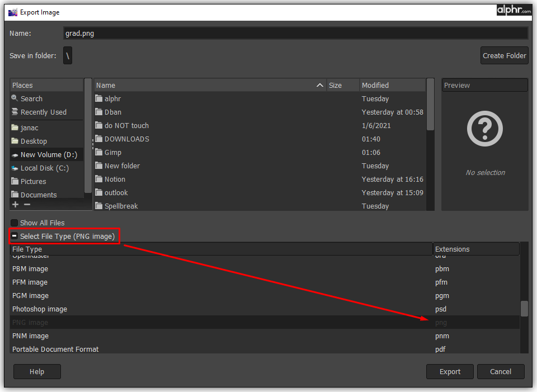Select PNM image file type
Image resolution: width=537 pixels, height=392 pixels.
point(265,336)
